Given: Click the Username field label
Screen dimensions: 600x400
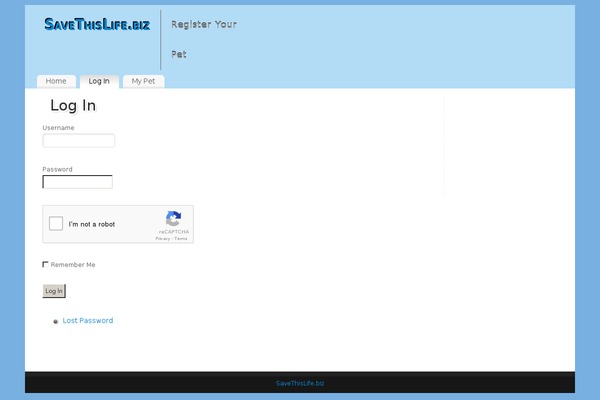Looking at the screenshot, I should click(x=58, y=128).
